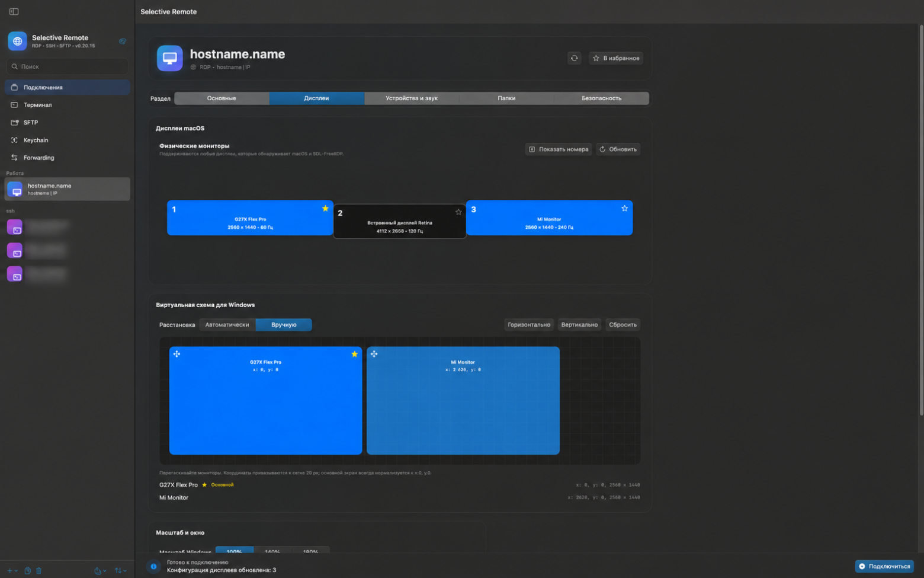
Task: Click the Сбросить button
Action: [623, 325]
